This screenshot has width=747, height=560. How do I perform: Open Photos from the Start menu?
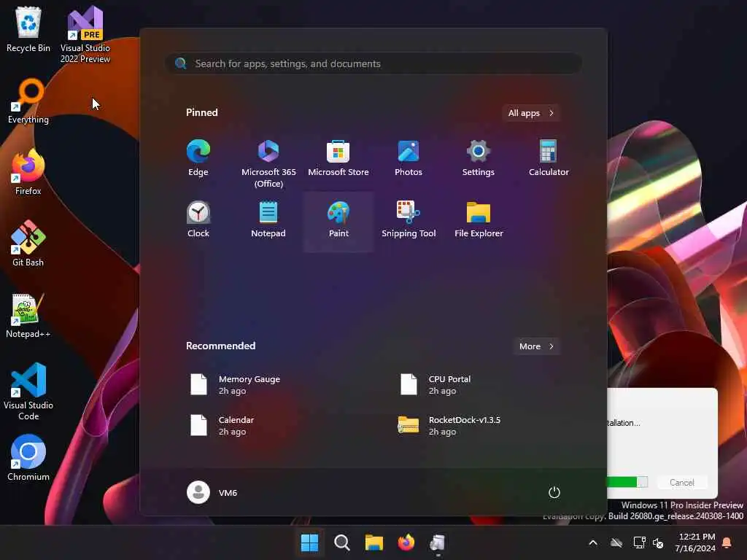(x=409, y=158)
